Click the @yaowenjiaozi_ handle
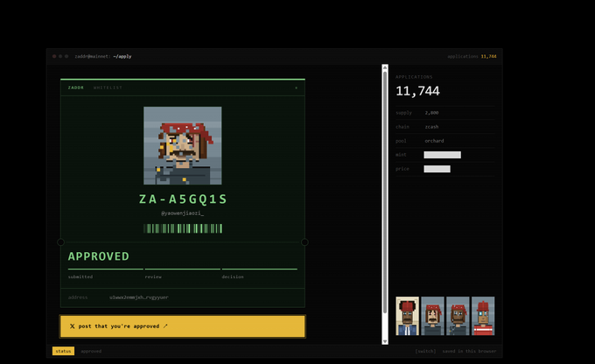 pos(183,213)
